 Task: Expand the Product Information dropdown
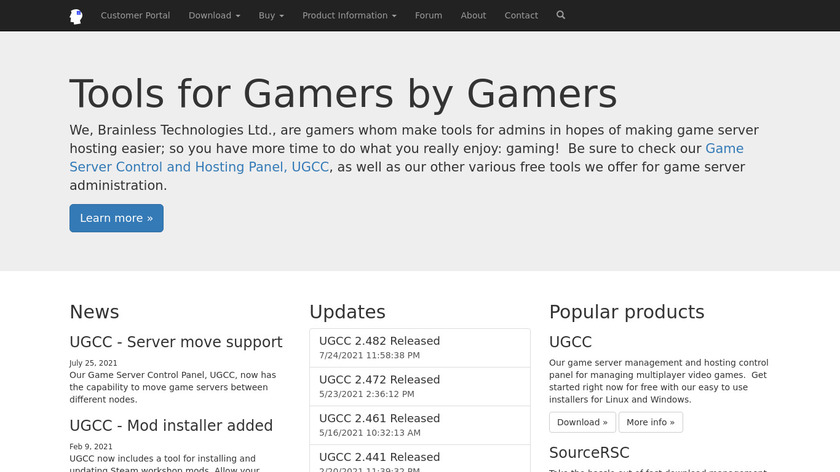click(349, 16)
